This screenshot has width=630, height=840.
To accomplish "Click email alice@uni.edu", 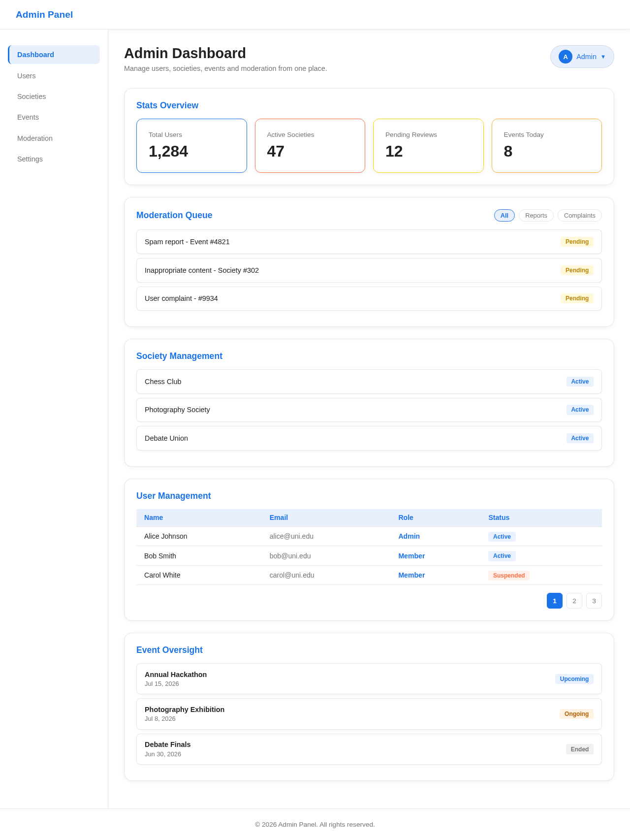I will [291, 536].
